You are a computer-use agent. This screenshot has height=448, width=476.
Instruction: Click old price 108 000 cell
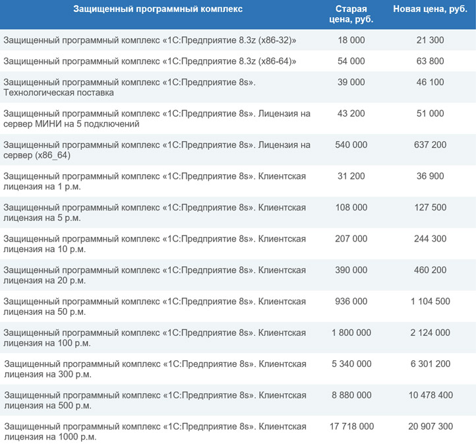click(351, 207)
